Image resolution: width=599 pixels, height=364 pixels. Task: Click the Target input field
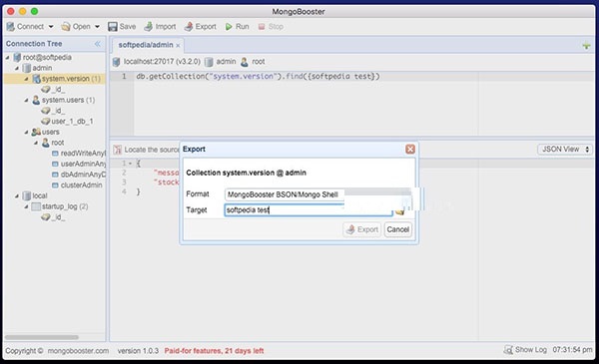308,210
